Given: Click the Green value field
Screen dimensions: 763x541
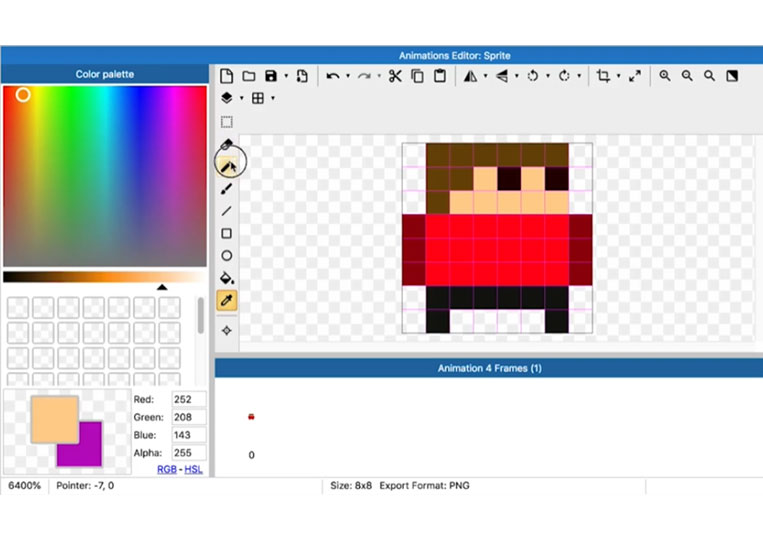Looking at the screenshot, I should click(x=189, y=417).
